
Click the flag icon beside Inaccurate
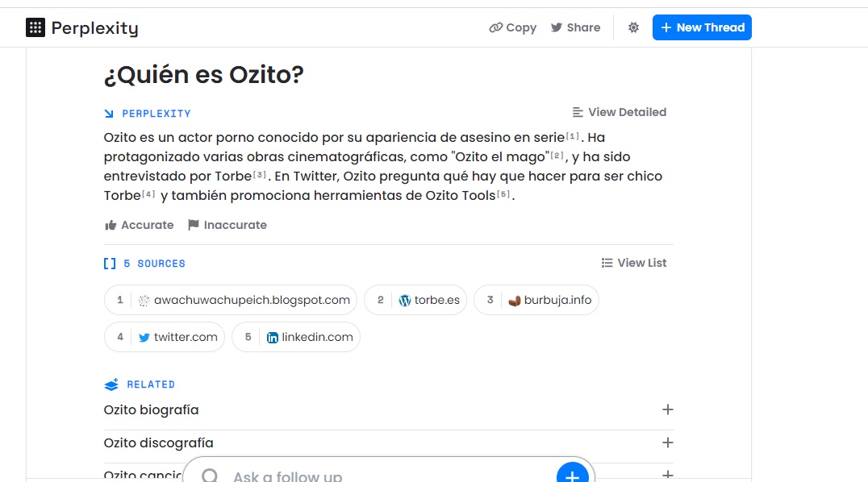(193, 225)
